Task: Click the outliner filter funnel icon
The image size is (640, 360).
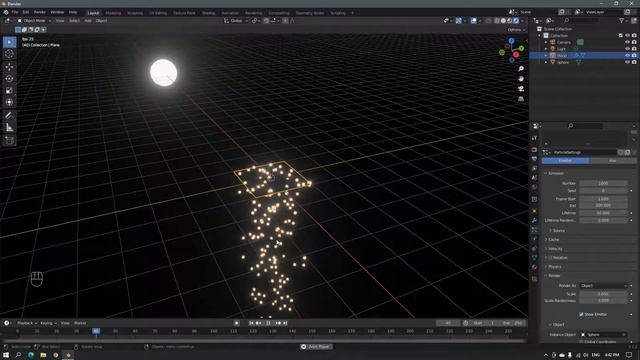Action: pyautogui.click(x=621, y=20)
